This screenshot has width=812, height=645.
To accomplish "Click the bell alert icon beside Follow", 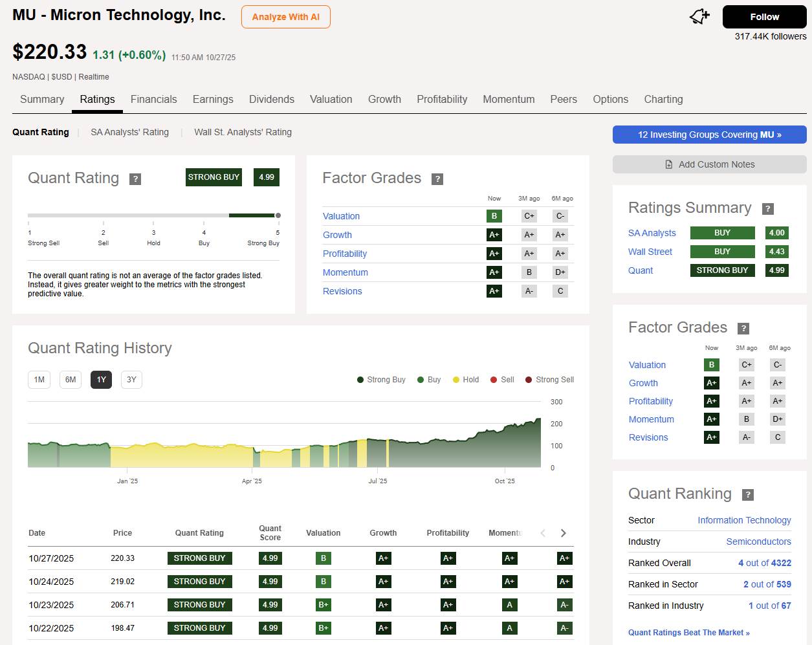I will [699, 17].
